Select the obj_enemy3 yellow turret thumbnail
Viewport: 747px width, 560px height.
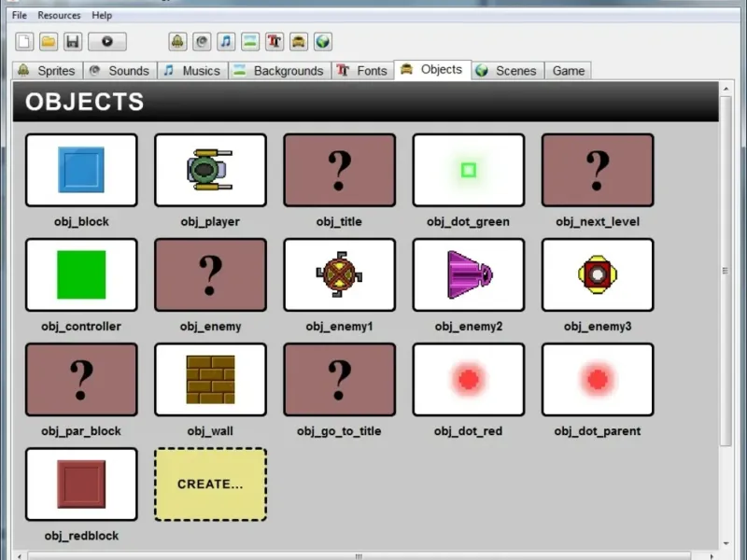598,274
